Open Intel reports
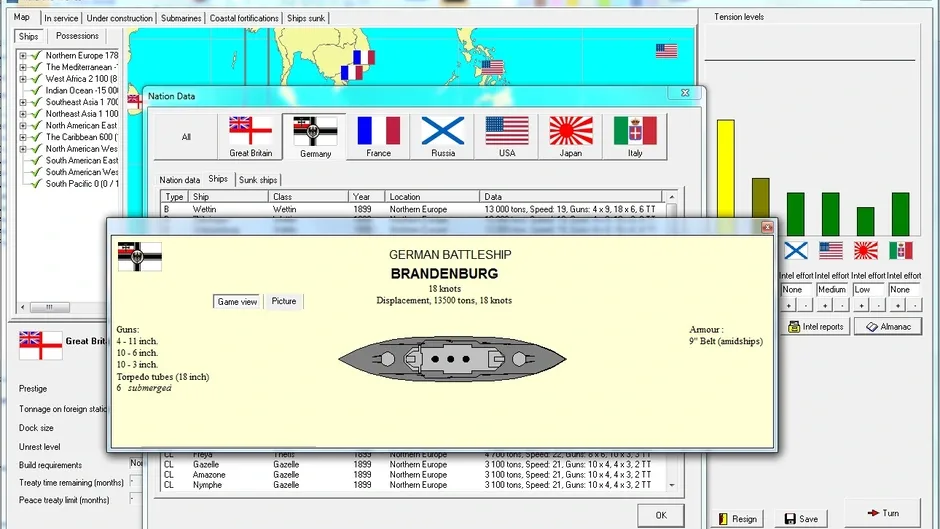This screenshot has height=529, width=940. coord(816,326)
